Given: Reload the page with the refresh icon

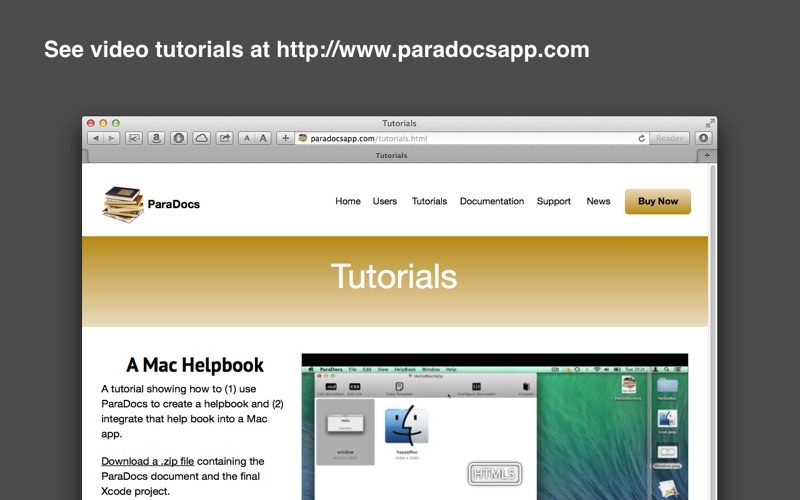Looking at the screenshot, I should [x=641, y=138].
